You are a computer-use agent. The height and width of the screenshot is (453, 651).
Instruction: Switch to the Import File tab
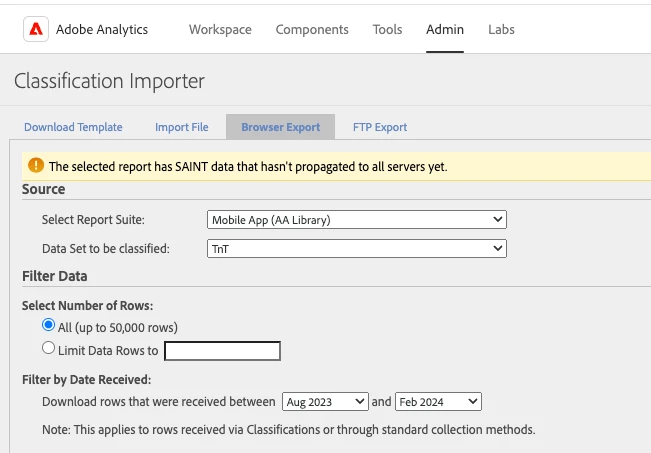tap(181, 127)
